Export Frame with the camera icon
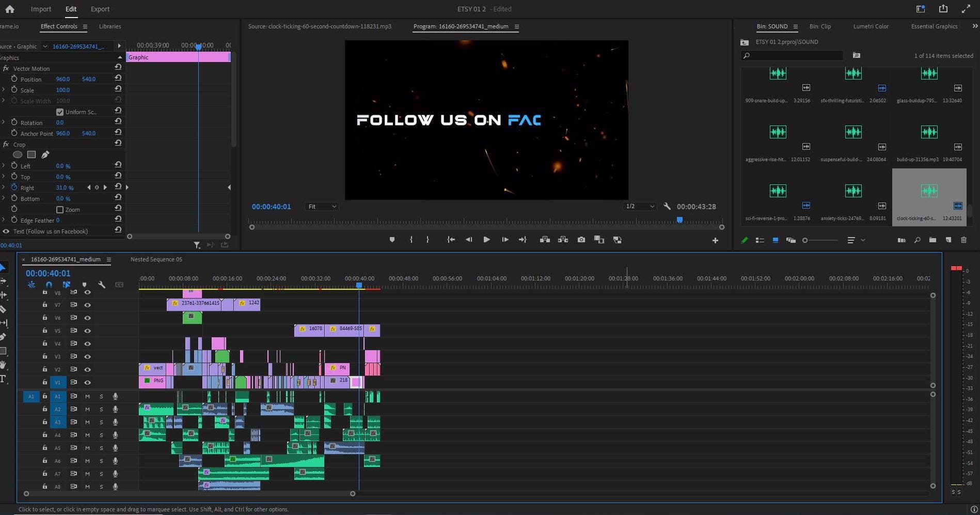The height and width of the screenshot is (515, 980). pyautogui.click(x=581, y=240)
